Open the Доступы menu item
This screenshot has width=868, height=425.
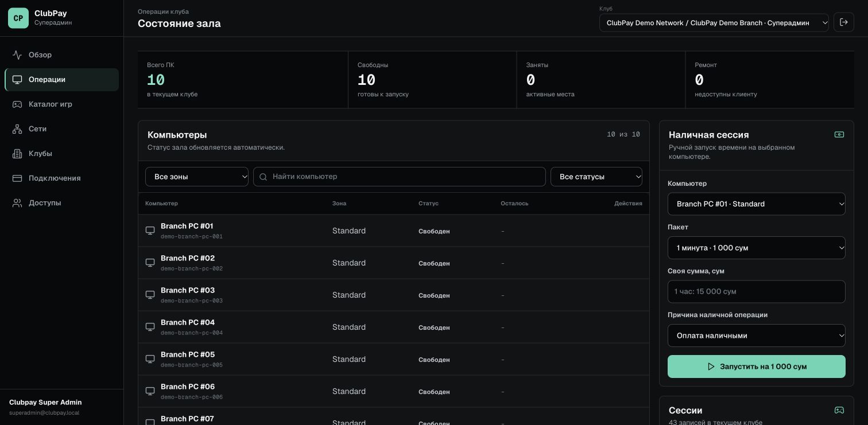coord(61,203)
